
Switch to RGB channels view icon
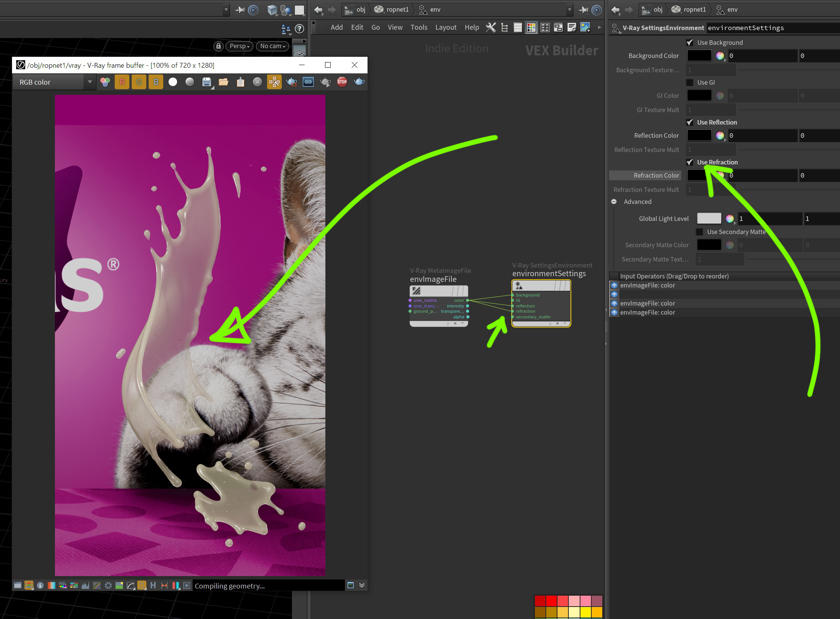[105, 82]
